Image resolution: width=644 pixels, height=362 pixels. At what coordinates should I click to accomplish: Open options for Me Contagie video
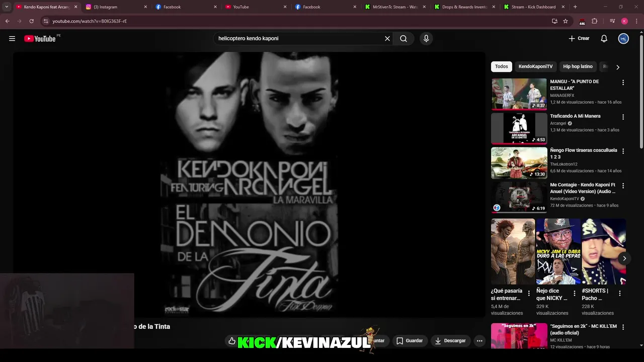[x=623, y=186]
